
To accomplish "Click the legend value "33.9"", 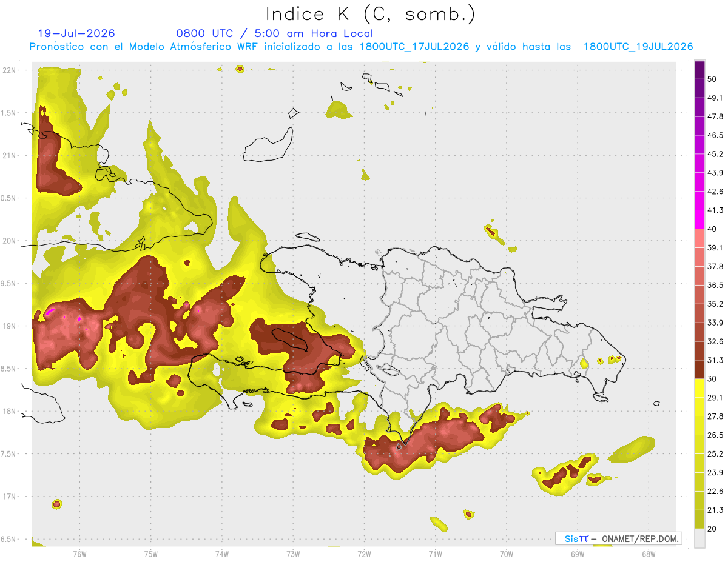I will click(x=716, y=323).
